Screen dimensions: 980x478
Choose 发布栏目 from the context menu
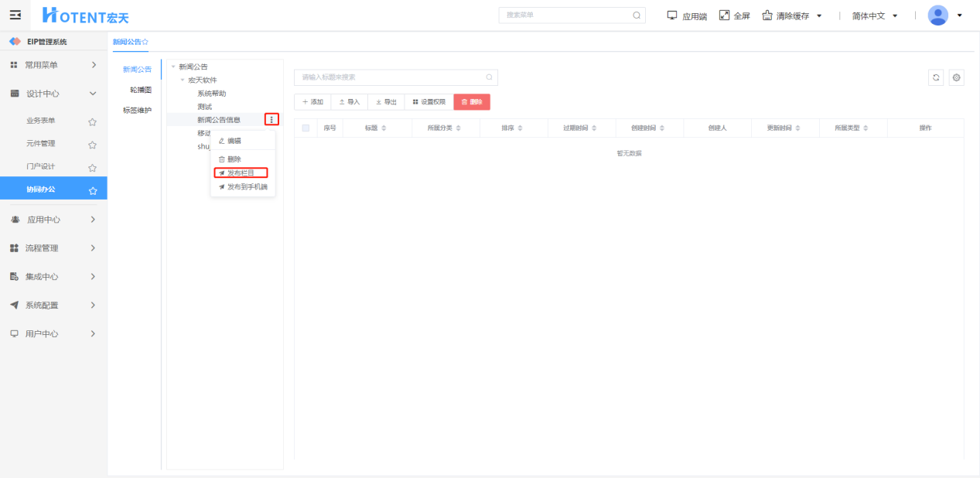pos(241,172)
